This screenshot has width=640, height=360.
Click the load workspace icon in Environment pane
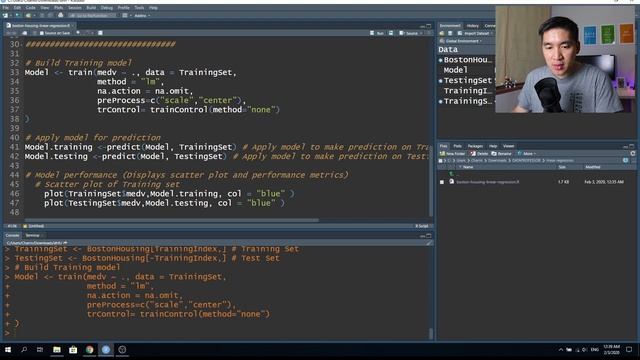tap(442, 33)
